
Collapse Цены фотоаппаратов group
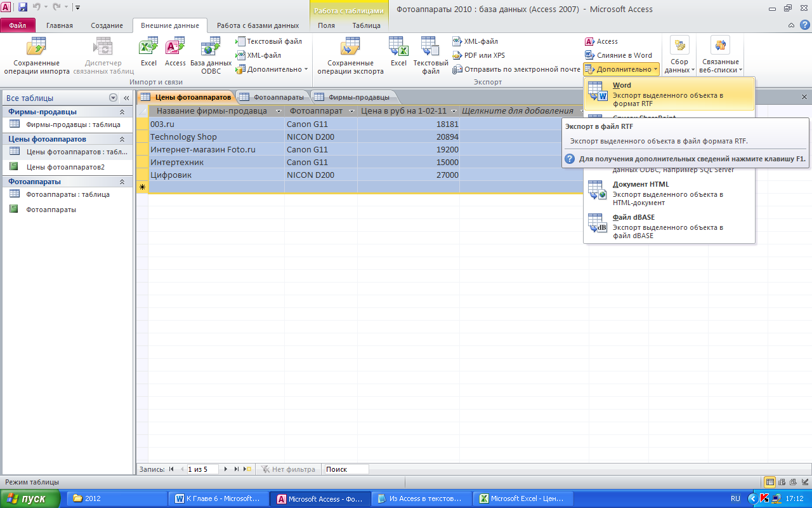click(x=122, y=139)
